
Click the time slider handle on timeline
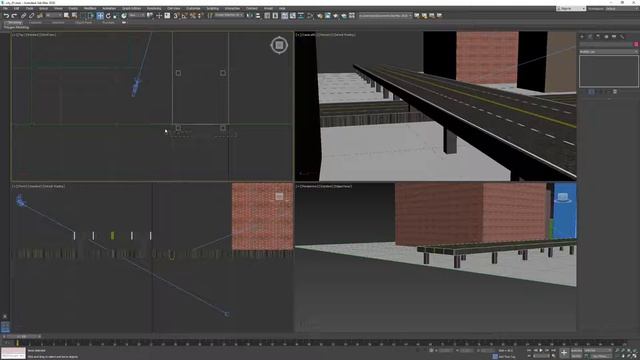tap(22, 336)
